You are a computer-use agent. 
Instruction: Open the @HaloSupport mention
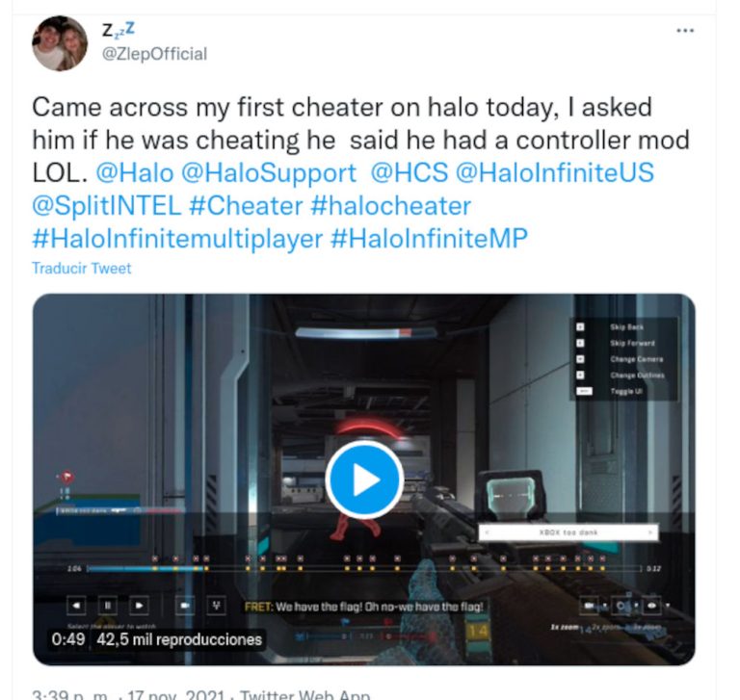click(x=269, y=172)
